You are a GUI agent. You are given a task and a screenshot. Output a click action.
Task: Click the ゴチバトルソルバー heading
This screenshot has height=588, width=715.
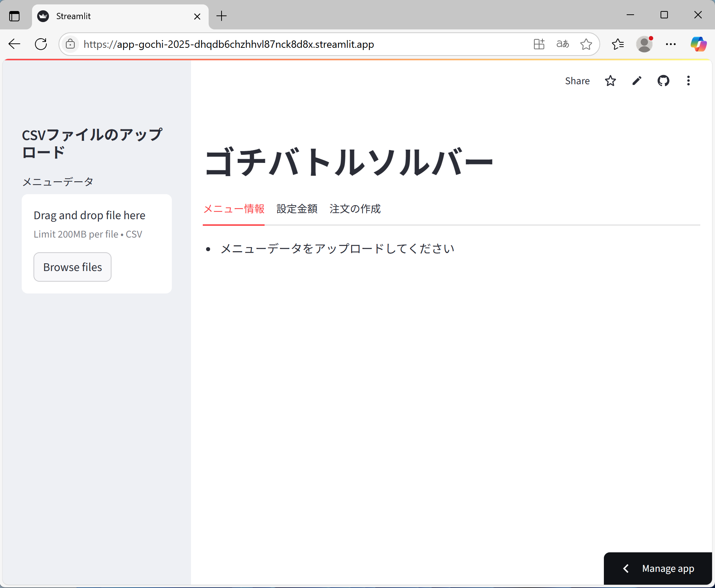click(348, 162)
